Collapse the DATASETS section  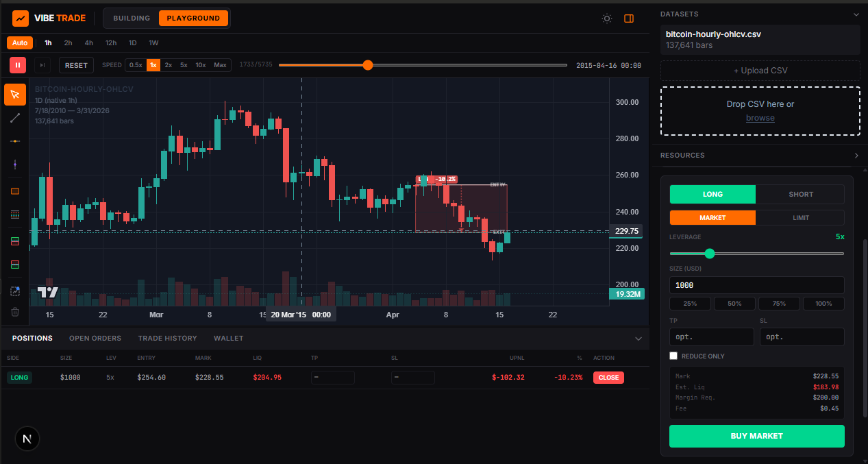click(854, 14)
